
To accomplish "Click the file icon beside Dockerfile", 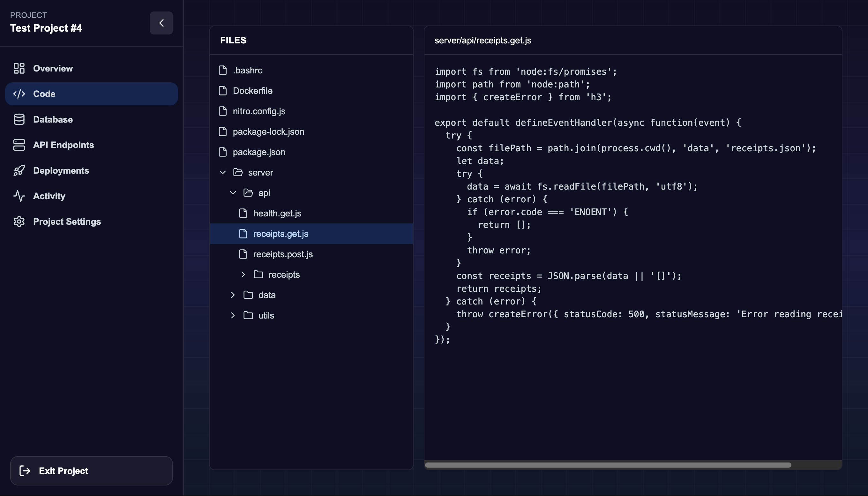I will coord(223,91).
